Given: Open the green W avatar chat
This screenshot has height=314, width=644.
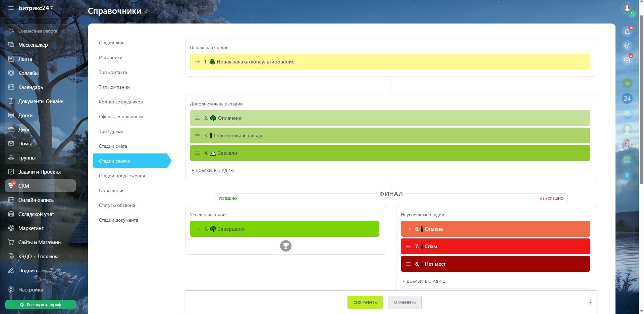Looking at the screenshot, I should click(x=627, y=83).
